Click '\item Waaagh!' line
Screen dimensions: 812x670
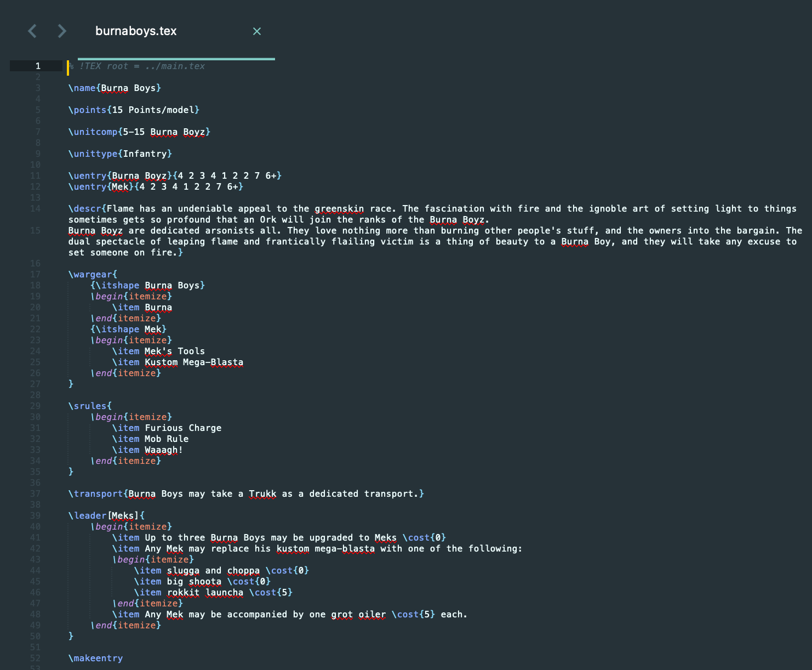(147, 450)
